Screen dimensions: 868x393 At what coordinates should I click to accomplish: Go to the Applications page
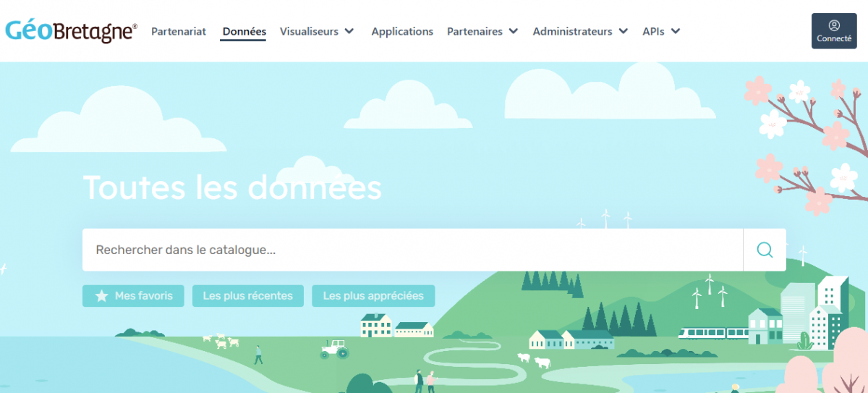(x=402, y=31)
